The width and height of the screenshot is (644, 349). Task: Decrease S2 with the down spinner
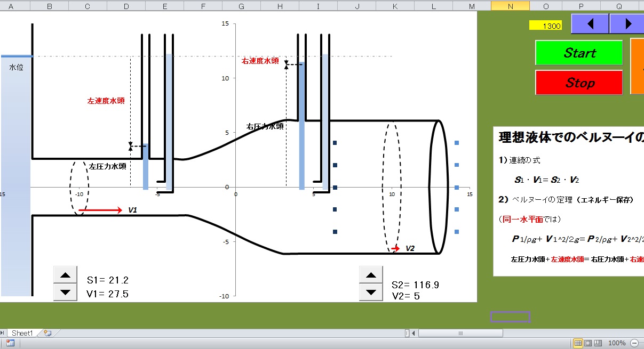371,292
